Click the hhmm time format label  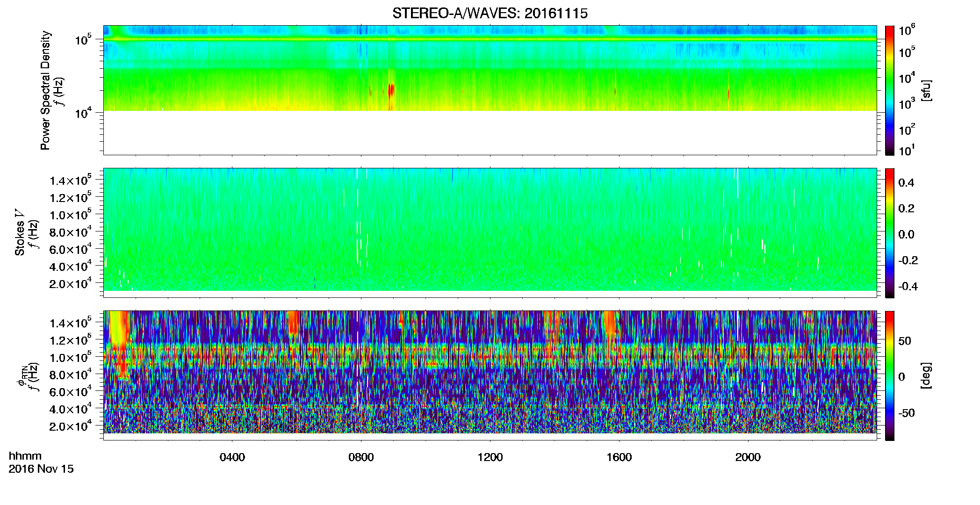pyautogui.click(x=25, y=456)
